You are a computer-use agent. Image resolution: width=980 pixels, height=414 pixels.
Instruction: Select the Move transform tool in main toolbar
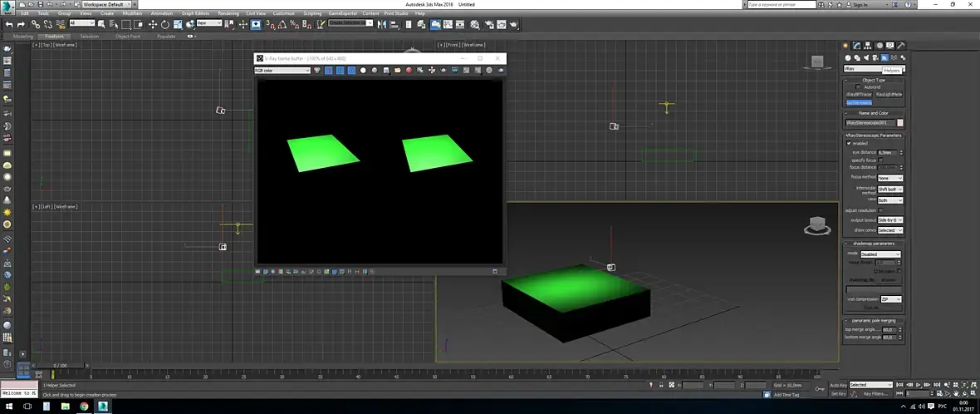(x=153, y=24)
